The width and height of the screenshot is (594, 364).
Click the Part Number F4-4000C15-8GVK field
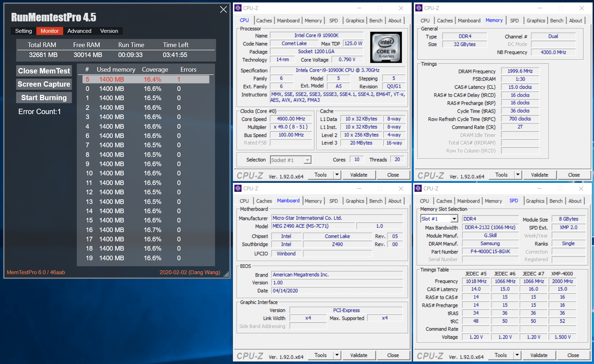click(x=490, y=252)
